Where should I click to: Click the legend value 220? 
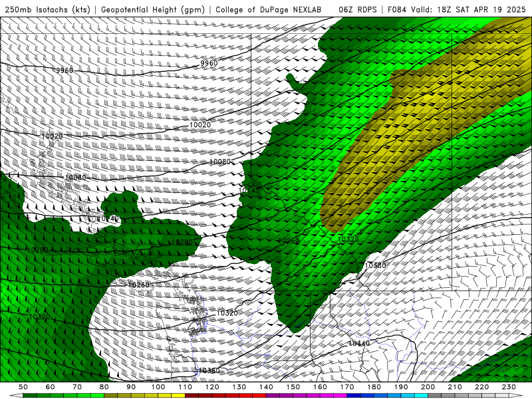point(481,387)
